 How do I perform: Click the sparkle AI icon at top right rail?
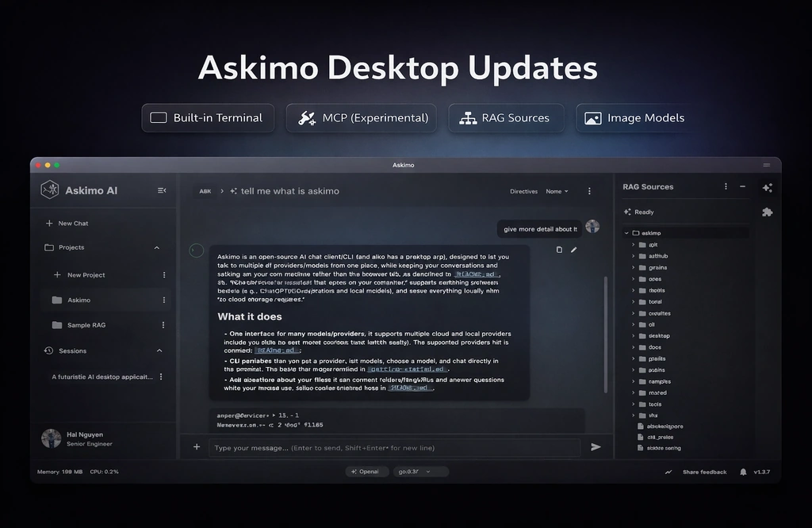coord(767,187)
